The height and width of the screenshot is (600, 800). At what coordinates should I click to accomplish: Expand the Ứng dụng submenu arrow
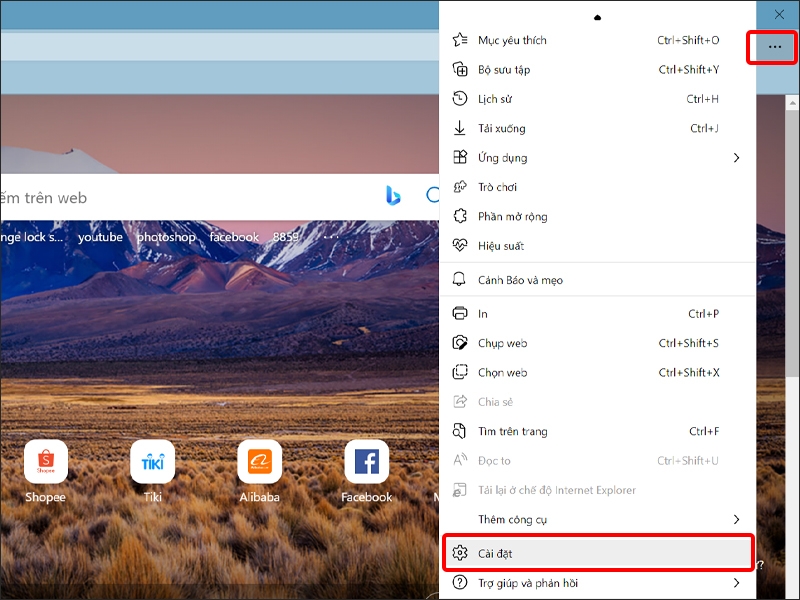pyautogui.click(x=736, y=158)
